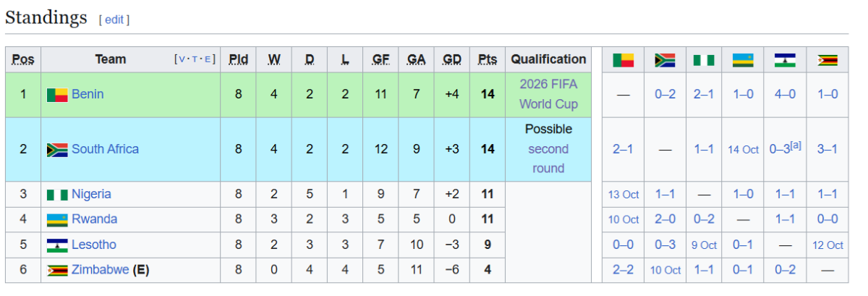Click the V view template link
This screenshot has height=296, width=868.
coord(182,60)
